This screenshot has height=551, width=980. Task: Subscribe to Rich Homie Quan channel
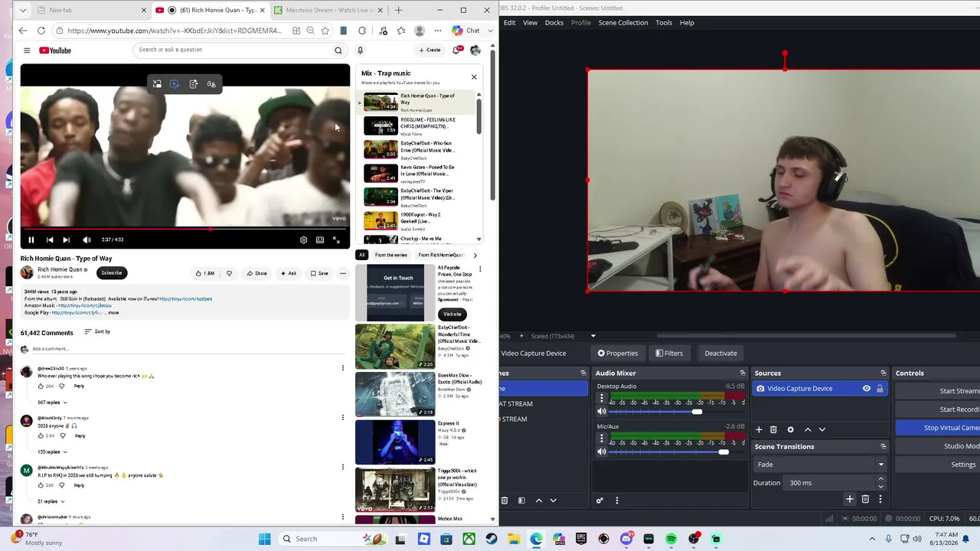pos(112,272)
